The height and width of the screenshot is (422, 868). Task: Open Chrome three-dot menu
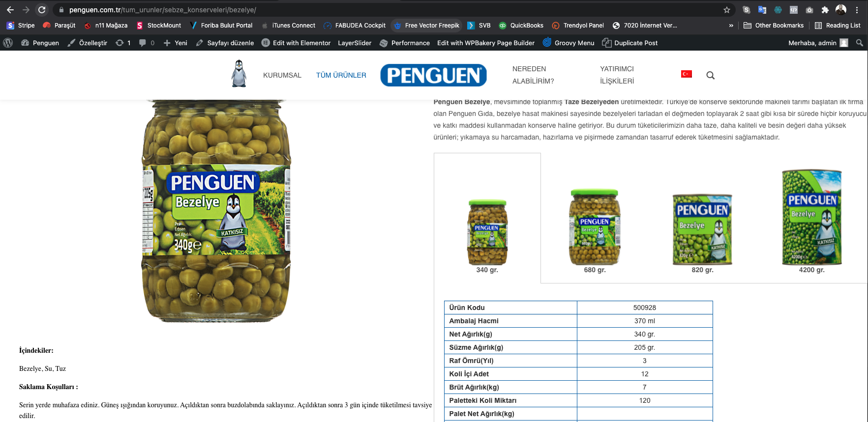tap(857, 10)
